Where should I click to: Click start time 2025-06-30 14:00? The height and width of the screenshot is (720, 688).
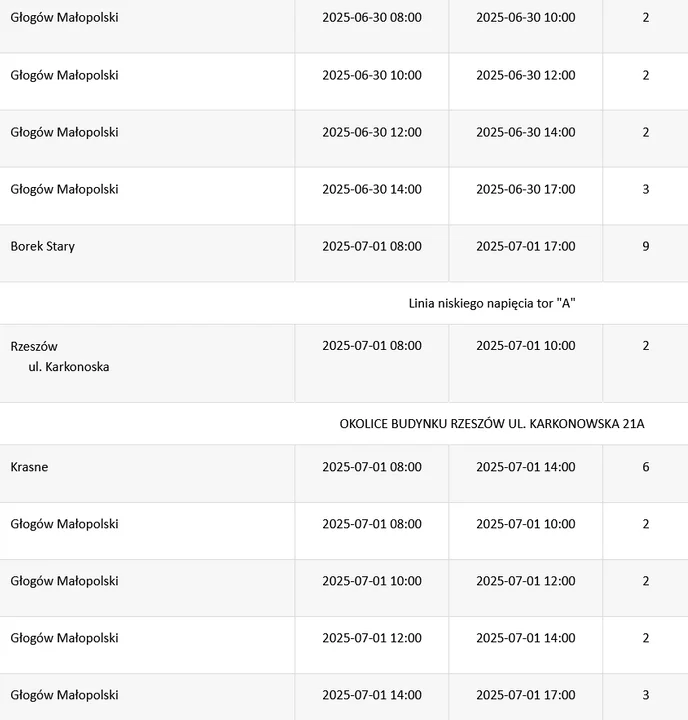pos(372,189)
